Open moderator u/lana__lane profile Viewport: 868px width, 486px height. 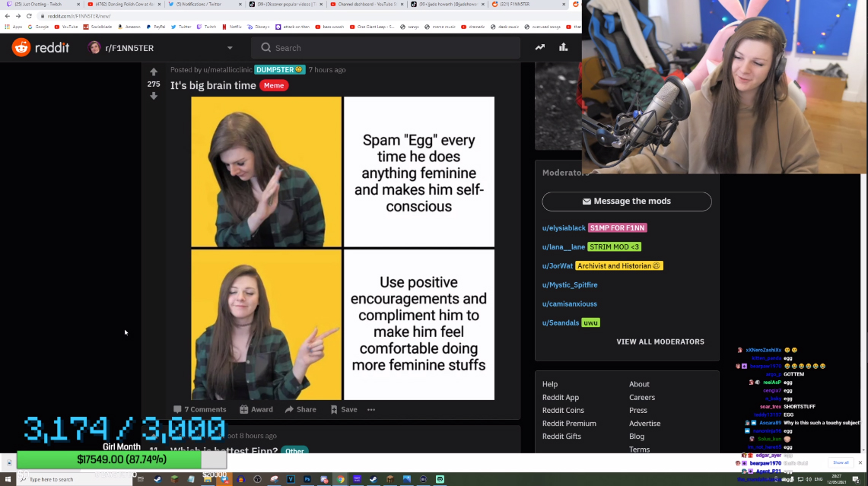pyautogui.click(x=564, y=247)
